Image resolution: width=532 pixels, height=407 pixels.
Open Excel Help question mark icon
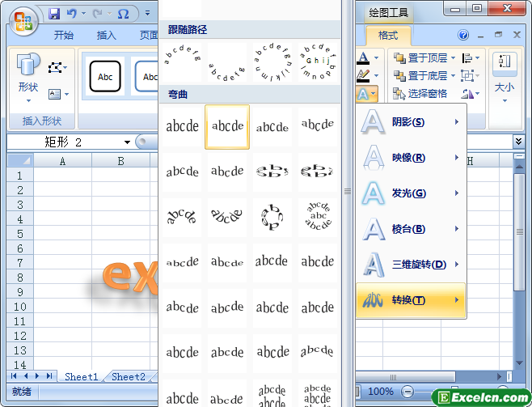[463, 35]
